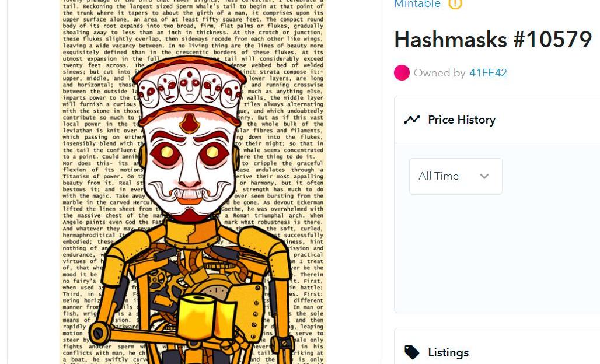
Task: Click the 'Owned by' label
Action: coord(439,73)
